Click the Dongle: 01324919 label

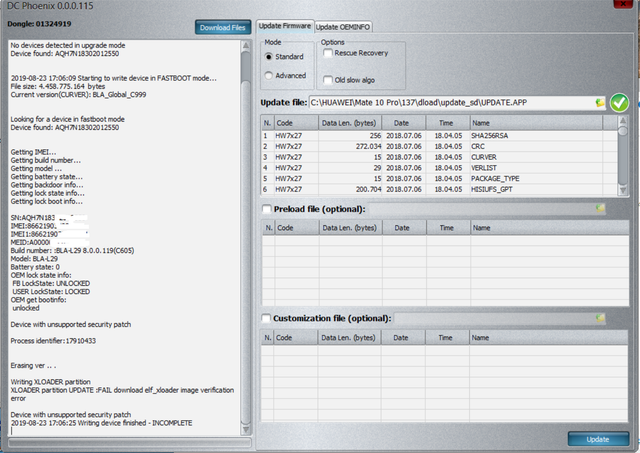click(x=39, y=24)
